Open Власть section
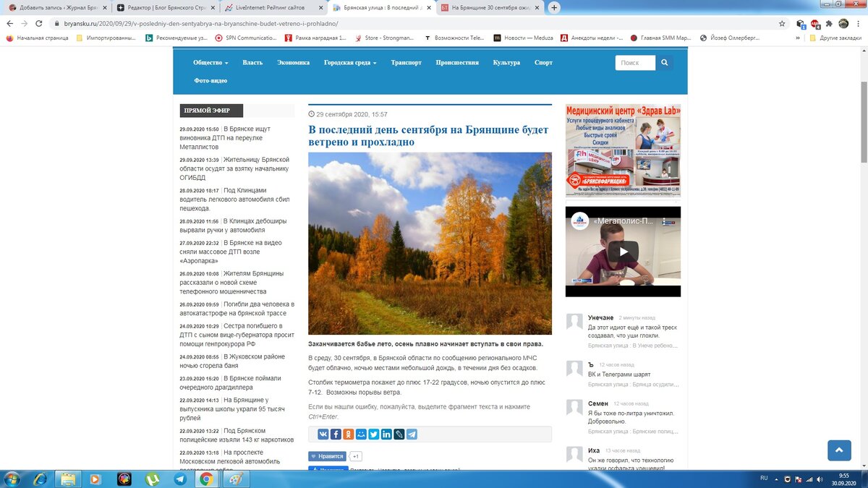868x488 pixels. 252,63
